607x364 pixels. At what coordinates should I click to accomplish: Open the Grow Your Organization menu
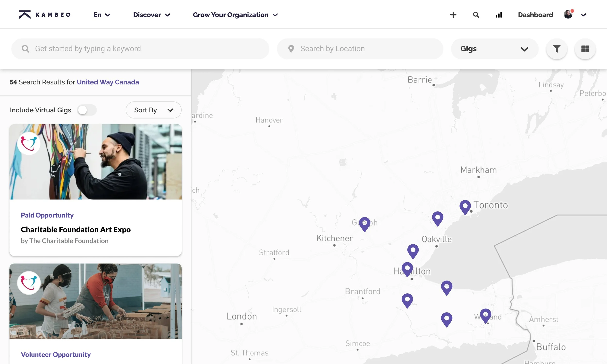235,15
